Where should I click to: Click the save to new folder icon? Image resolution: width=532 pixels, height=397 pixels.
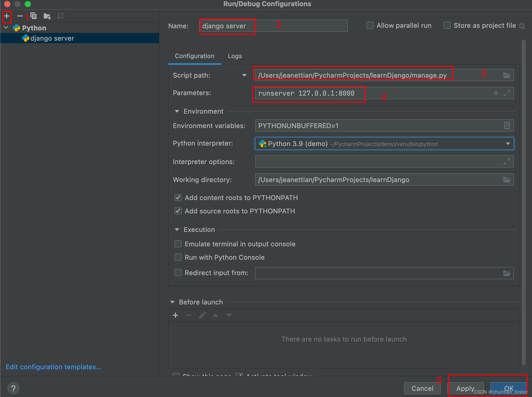point(47,16)
